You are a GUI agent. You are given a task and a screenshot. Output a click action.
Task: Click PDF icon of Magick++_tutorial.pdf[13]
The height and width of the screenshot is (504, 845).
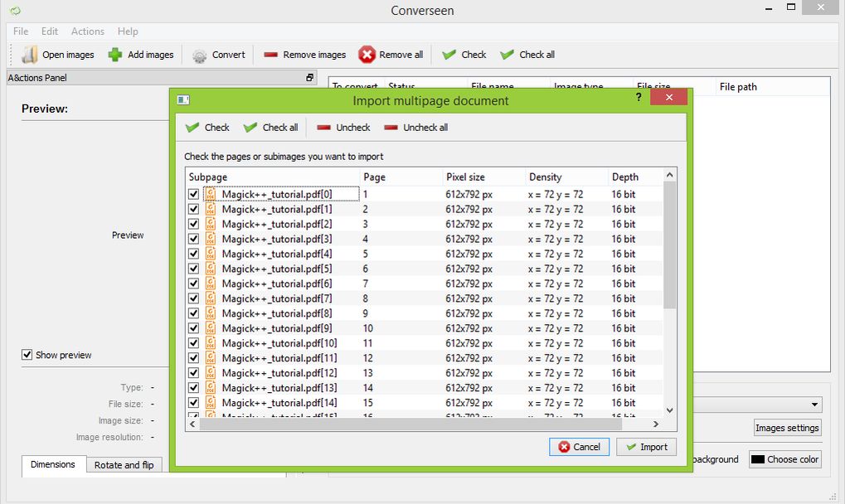click(210, 388)
